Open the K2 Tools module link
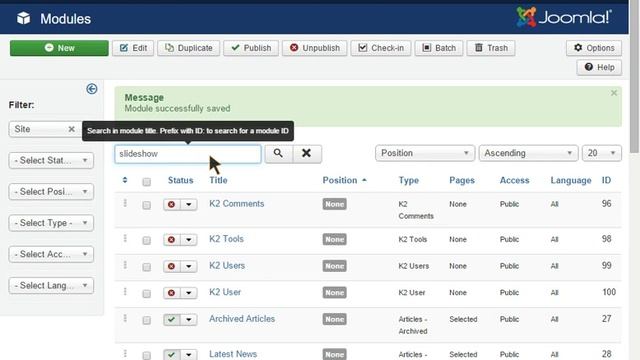 tap(226, 239)
